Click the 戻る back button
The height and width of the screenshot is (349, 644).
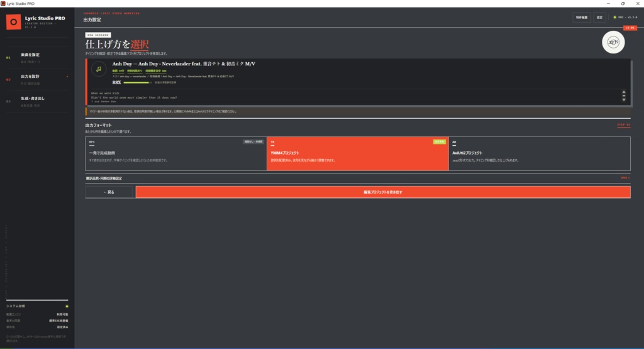point(109,192)
